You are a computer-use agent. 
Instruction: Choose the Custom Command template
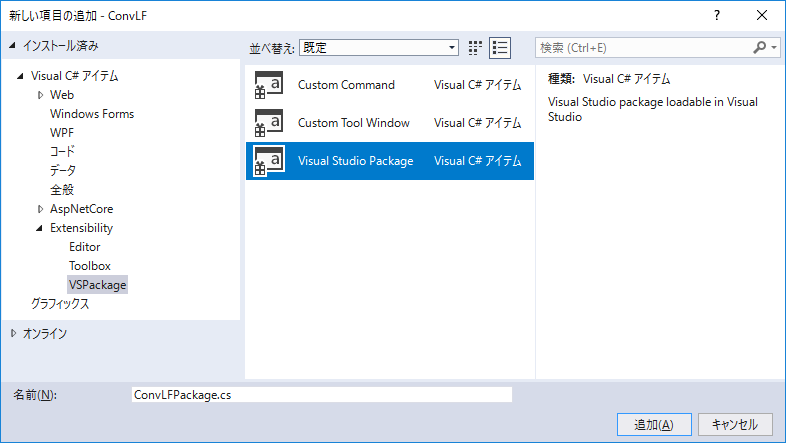click(389, 85)
